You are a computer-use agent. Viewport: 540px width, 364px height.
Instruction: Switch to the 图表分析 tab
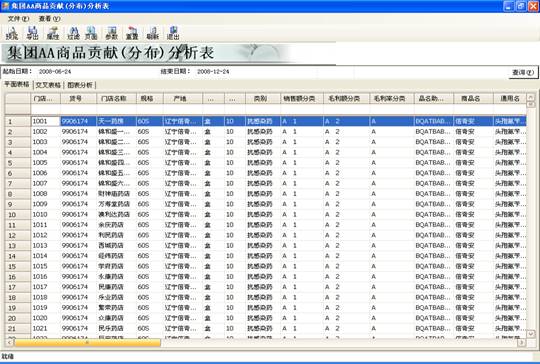[80, 85]
